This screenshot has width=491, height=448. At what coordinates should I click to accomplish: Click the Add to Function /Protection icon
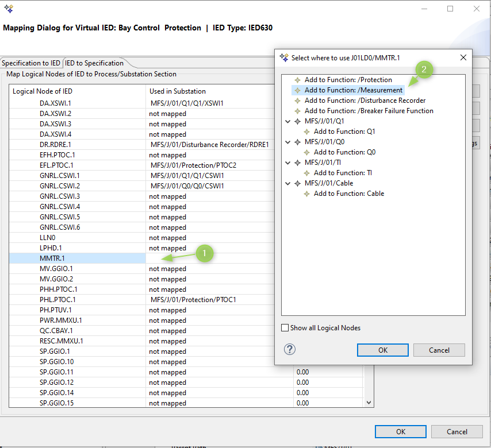(x=297, y=80)
